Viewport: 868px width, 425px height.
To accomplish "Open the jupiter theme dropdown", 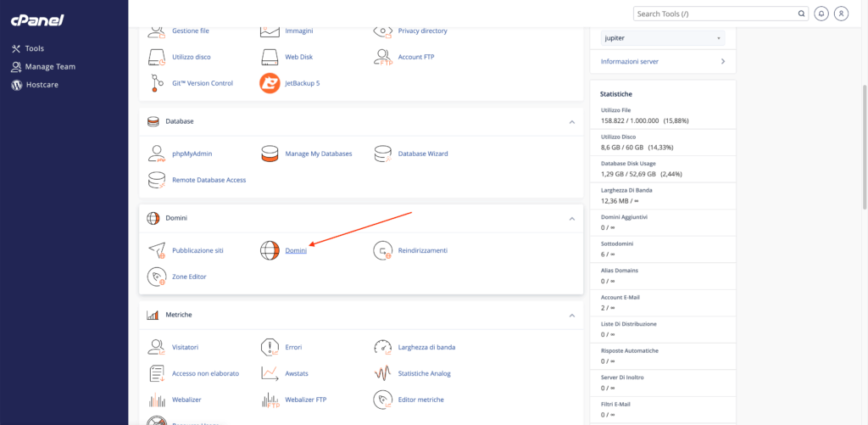I will 662,38.
